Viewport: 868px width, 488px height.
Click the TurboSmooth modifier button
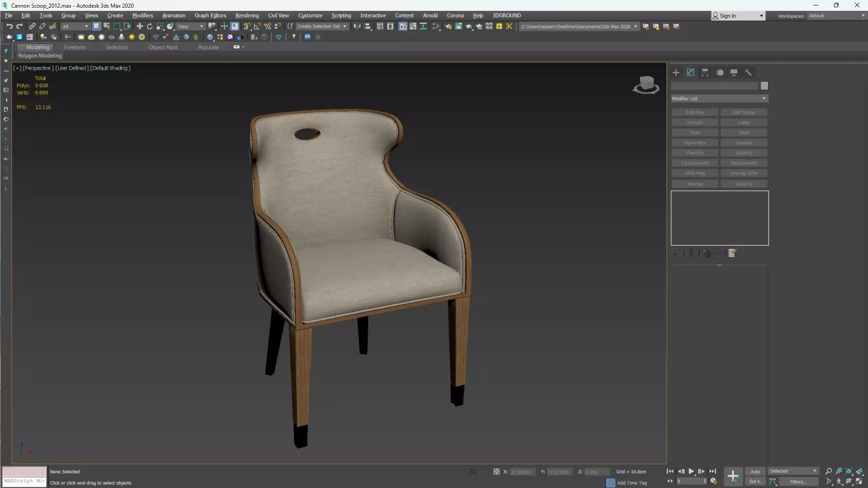coord(695,163)
